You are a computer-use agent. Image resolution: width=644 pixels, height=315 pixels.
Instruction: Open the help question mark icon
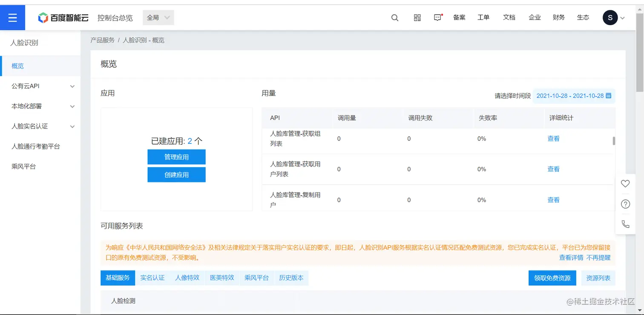[x=625, y=204]
